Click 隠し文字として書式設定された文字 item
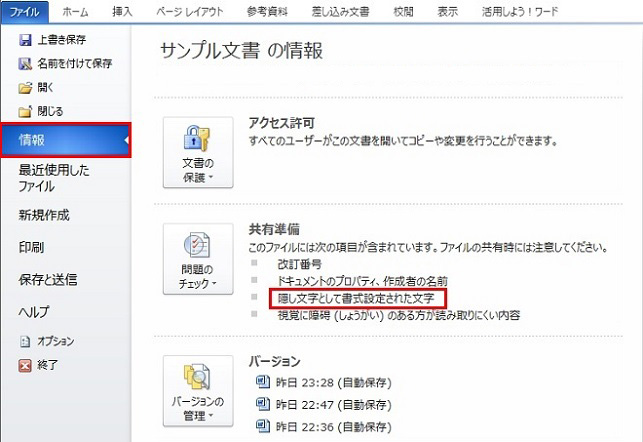This screenshot has width=643, height=442. (x=356, y=298)
